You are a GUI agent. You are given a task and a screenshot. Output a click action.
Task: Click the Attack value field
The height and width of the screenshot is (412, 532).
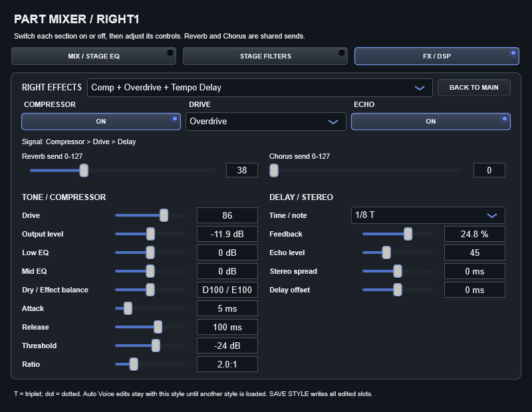point(227,308)
